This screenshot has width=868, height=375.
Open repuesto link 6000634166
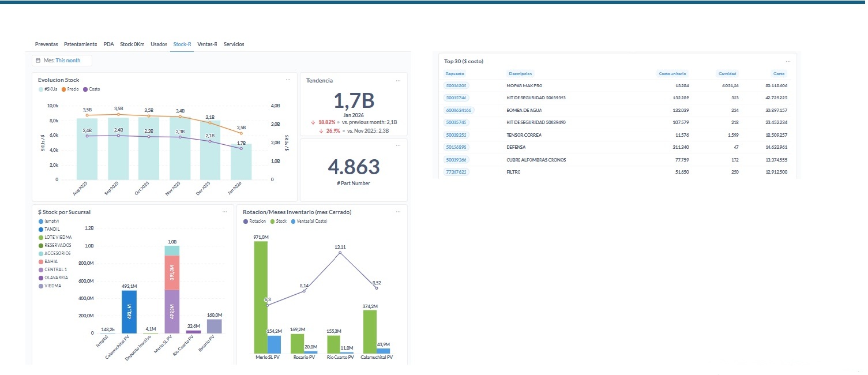[458, 110]
